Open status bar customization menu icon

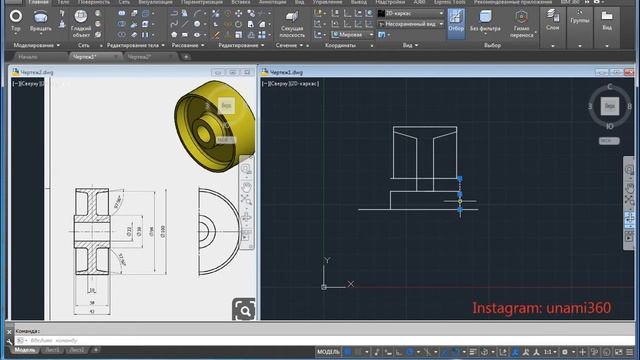(x=630, y=352)
